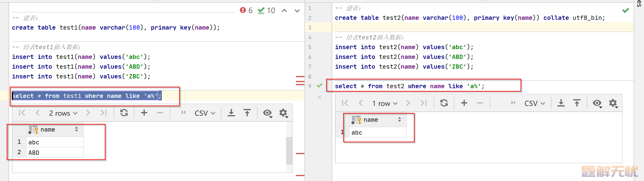Select row number 2 in test1 results
This screenshot has height=181, width=644.
click(19, 152)
